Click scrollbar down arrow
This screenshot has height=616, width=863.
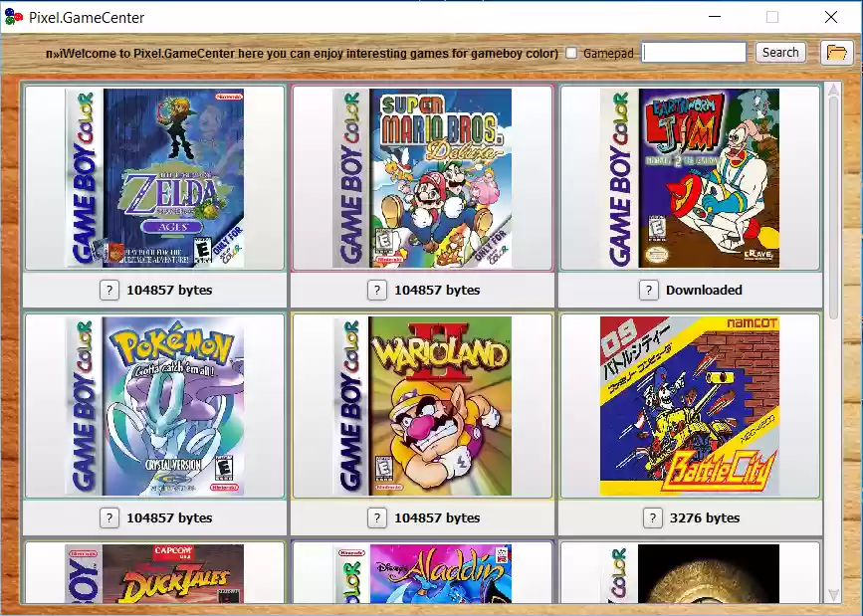[833, 594]
